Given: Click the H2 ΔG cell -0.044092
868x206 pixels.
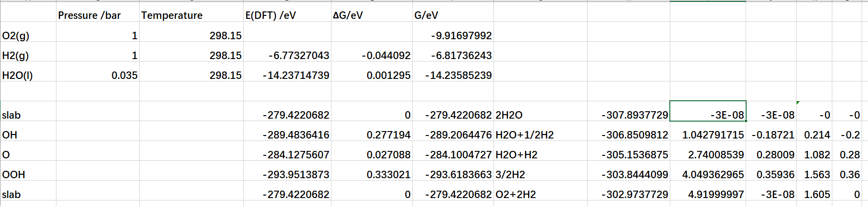Looking at the screenshot, I should pyautogui.click(x=372, y=55).
